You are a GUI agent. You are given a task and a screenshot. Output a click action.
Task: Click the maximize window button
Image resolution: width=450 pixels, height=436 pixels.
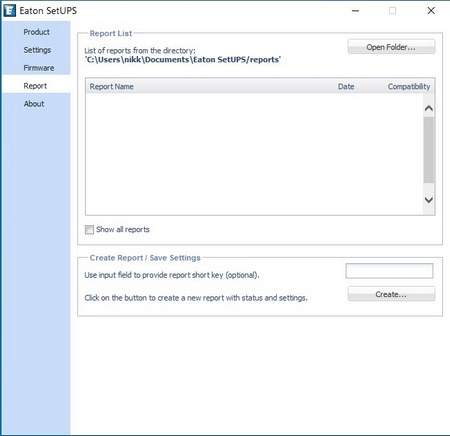pyautogui.click(x=393, y=11)
